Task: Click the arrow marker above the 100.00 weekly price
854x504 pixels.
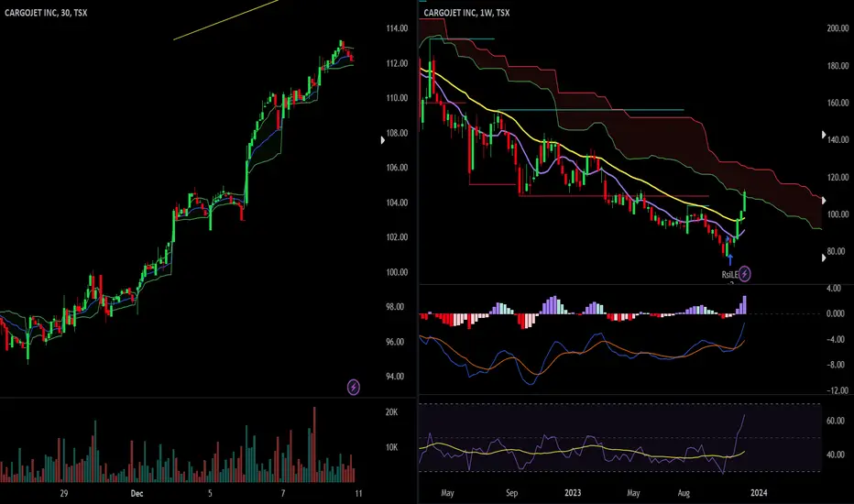Action: point(824,201)
